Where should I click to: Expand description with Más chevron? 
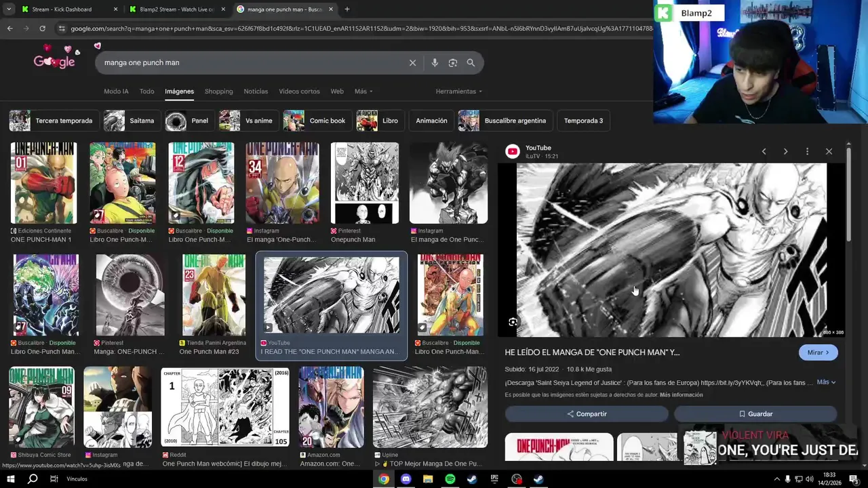pyautogui.click(x=826, y=382)
